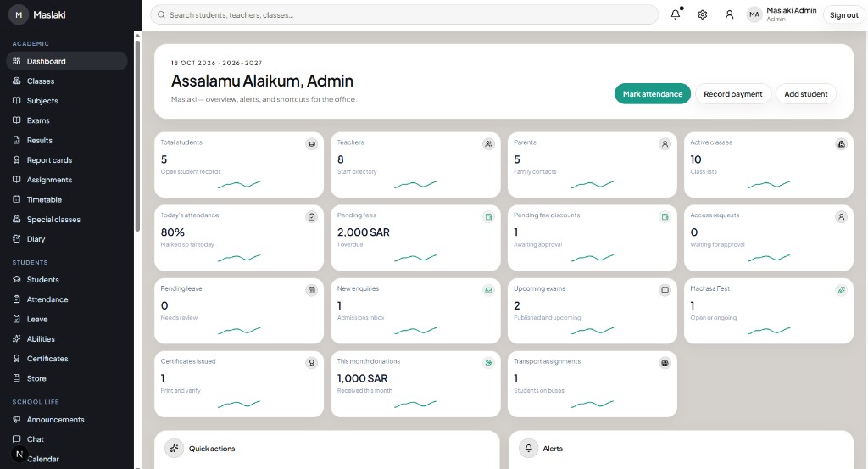Click the Print and verify text
This screenshot has height=469, width=868.
pyautogui.click(x=181, y=391)
